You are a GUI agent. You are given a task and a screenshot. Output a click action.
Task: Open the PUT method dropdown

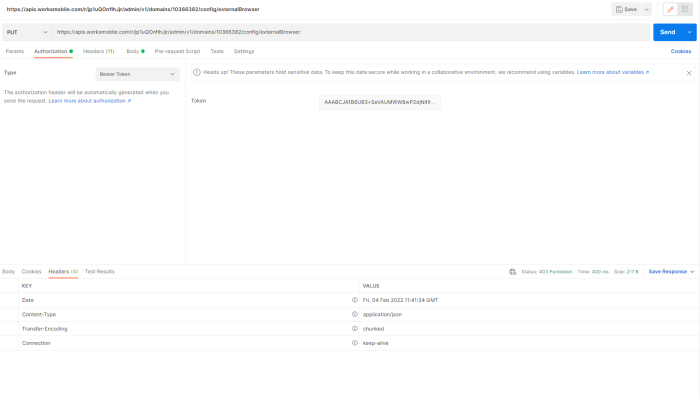coord(27,32)
